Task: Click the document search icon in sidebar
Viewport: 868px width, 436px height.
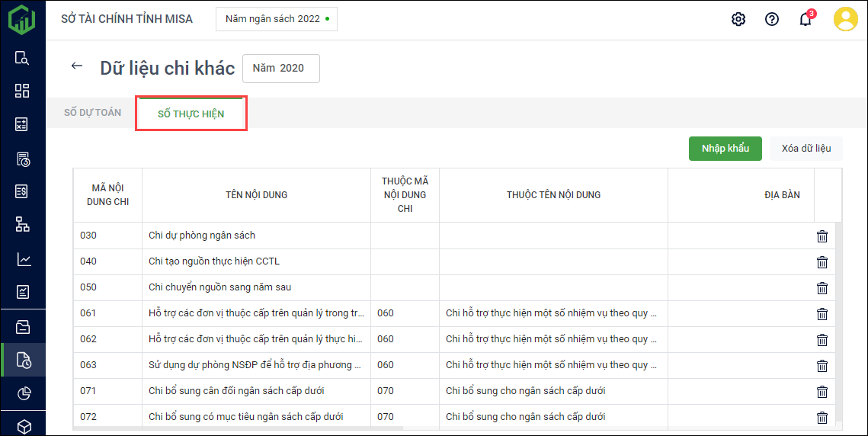Action: click(x=22, y=58)
